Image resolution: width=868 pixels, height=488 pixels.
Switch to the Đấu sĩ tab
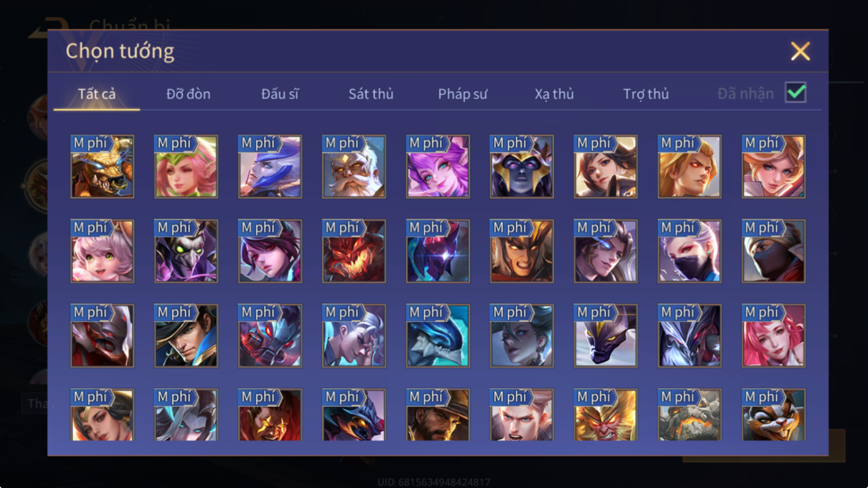pyautogui.click(x=280, y=94)
